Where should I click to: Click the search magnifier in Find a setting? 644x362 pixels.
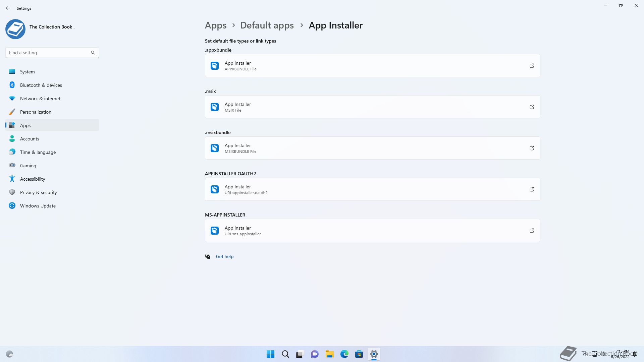pyautogui.click(x=93, y=53)
